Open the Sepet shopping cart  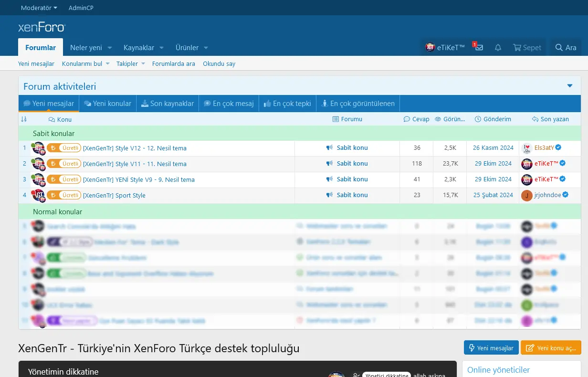[527, 48]
